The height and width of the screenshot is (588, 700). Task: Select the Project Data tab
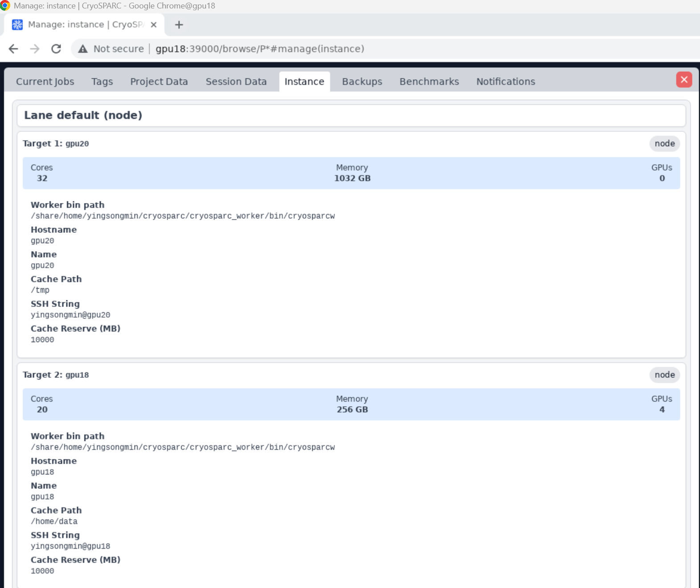[159, 82]
